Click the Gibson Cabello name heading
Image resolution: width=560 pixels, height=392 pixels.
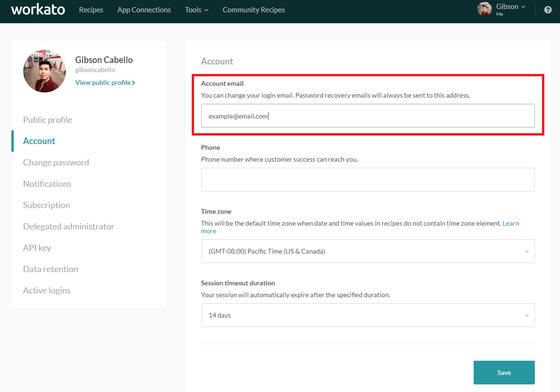click(x=104, y=60)
